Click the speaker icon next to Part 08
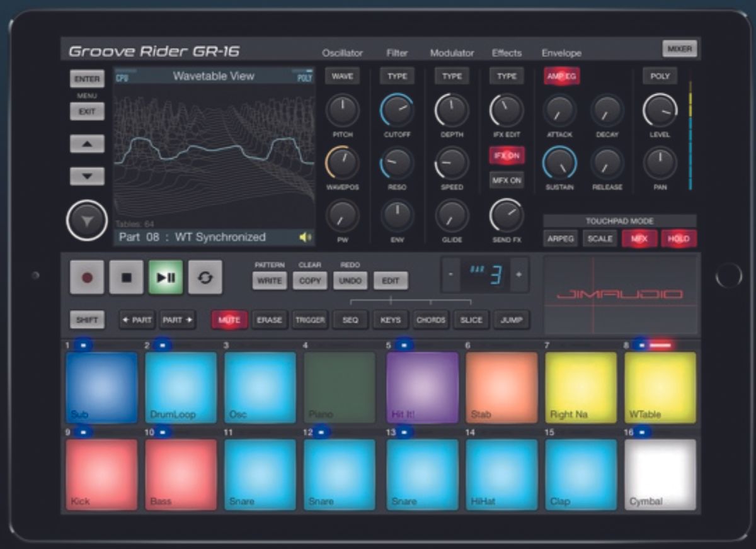This screenshot has height=549, width=756. coord(305,237)
